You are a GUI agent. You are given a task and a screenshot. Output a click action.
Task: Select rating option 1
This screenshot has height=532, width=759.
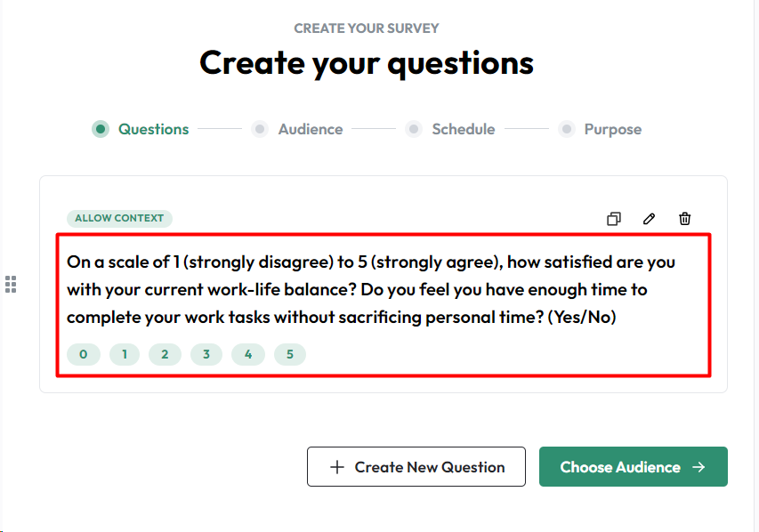(125, 354)
